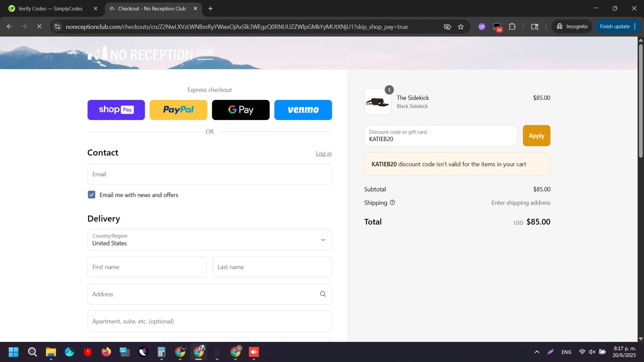
Task: Show the shipping info help icon
Action: click(x=392, y=202)
